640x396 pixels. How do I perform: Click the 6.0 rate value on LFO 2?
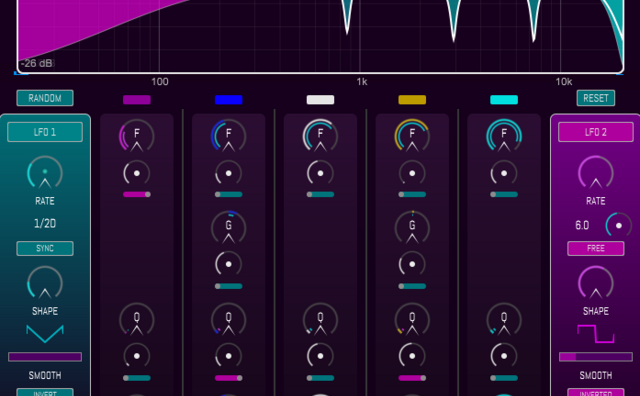pos(582,225)
